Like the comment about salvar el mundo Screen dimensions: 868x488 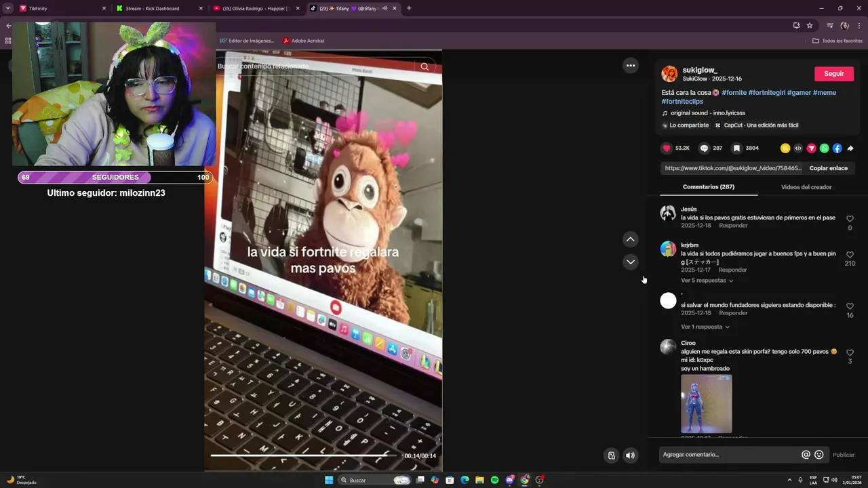850,306
